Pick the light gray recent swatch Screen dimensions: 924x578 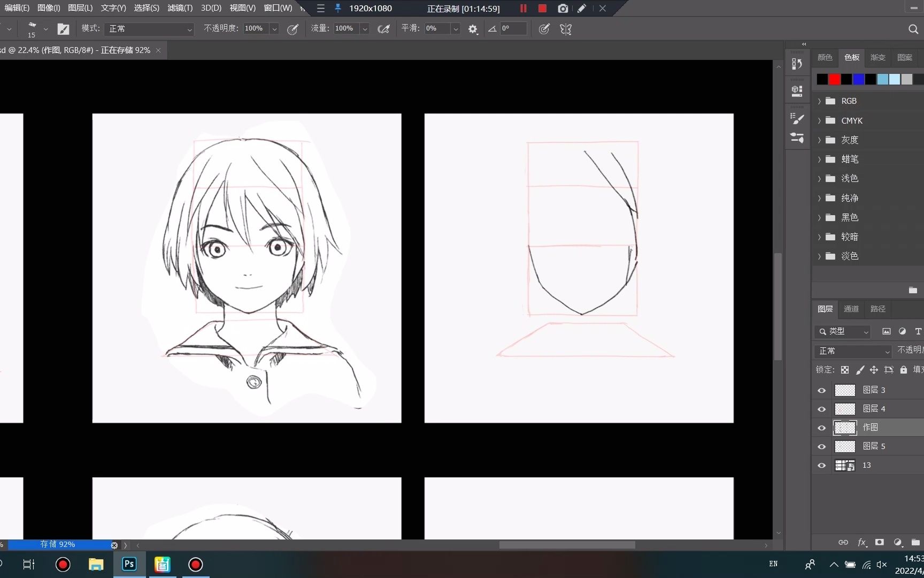point(907,79)
